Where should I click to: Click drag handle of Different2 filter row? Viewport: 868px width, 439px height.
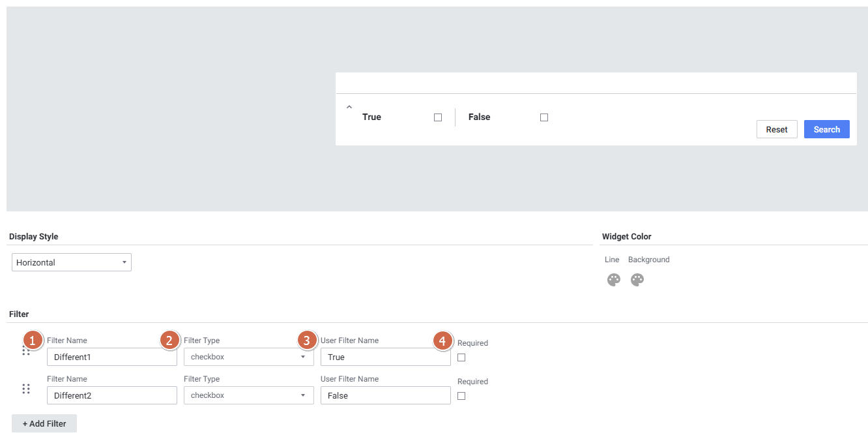26,389
